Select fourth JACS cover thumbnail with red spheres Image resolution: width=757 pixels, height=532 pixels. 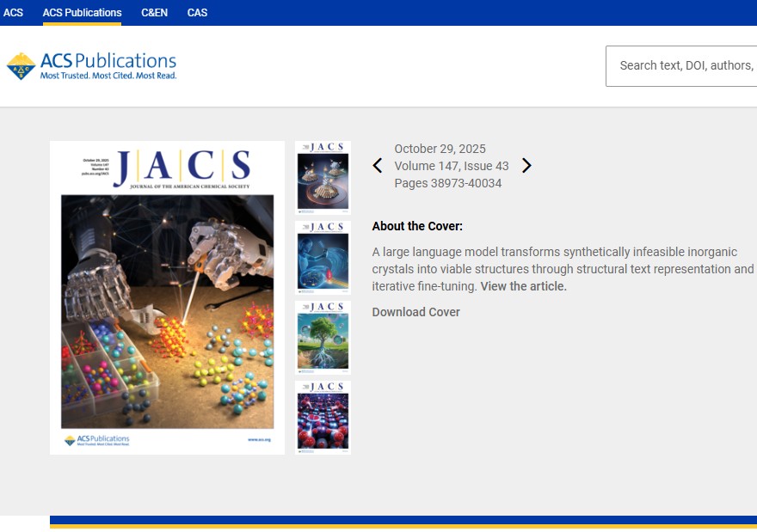coord(323,418)
